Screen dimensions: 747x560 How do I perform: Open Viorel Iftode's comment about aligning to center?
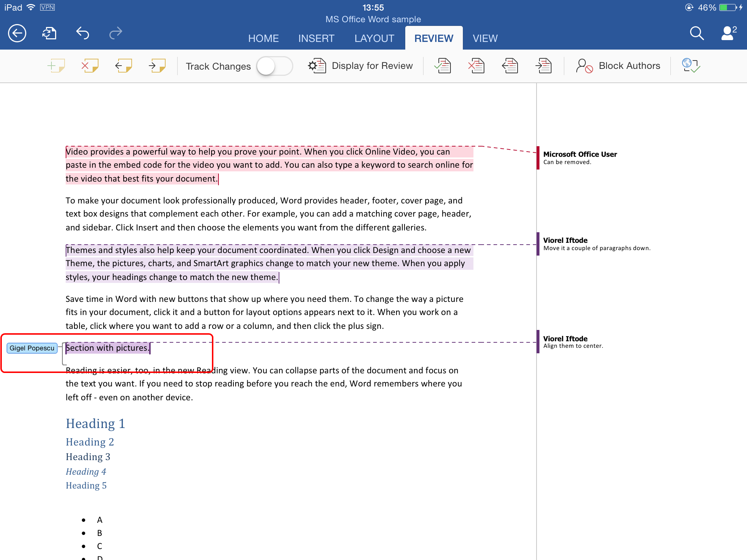coord(576,342)
